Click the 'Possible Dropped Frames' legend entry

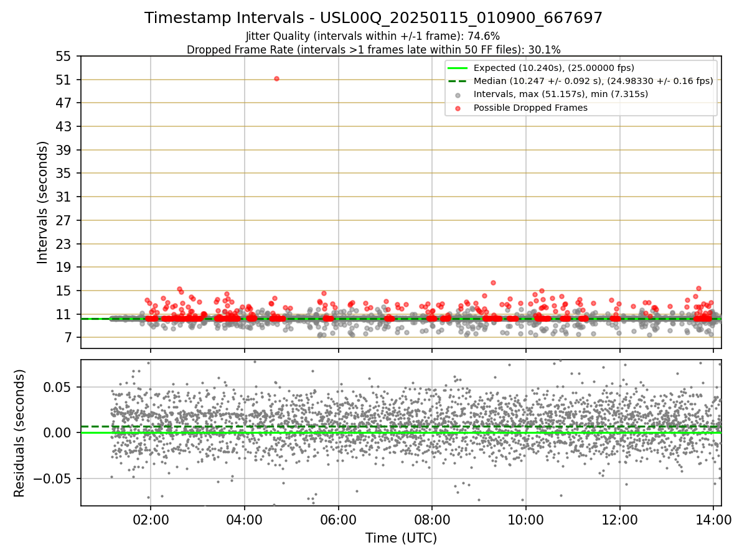tap(530, 108)
